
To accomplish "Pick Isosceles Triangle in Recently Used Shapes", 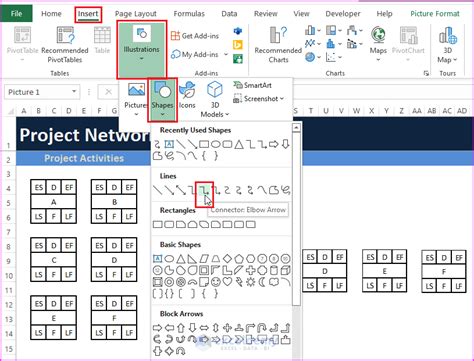I will (239, 144).
